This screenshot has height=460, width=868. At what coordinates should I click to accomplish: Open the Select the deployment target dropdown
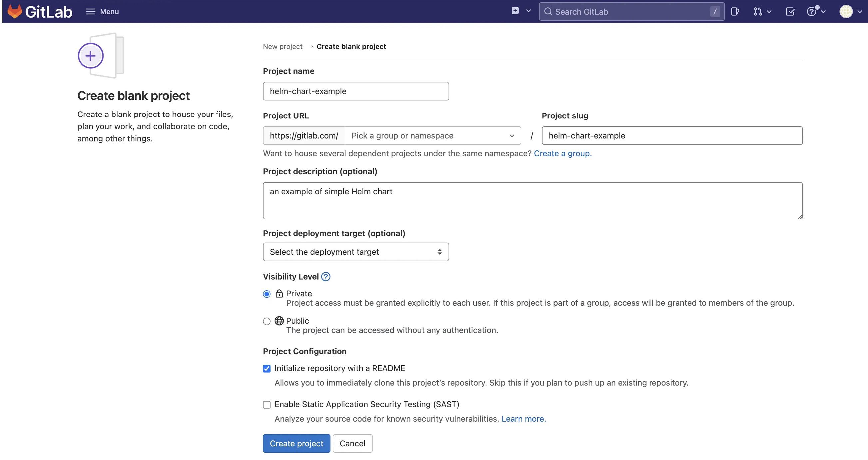click(356, 252)
